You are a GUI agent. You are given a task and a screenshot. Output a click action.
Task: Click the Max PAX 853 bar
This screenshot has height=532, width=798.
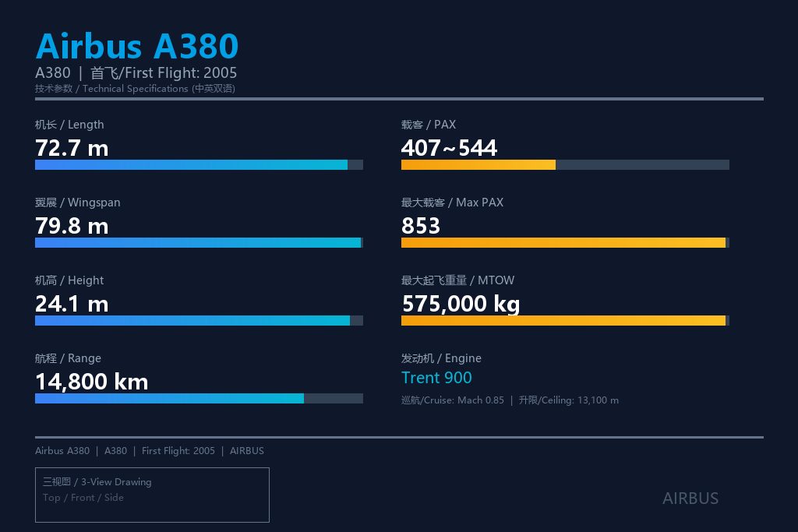[x=565, y=242]
